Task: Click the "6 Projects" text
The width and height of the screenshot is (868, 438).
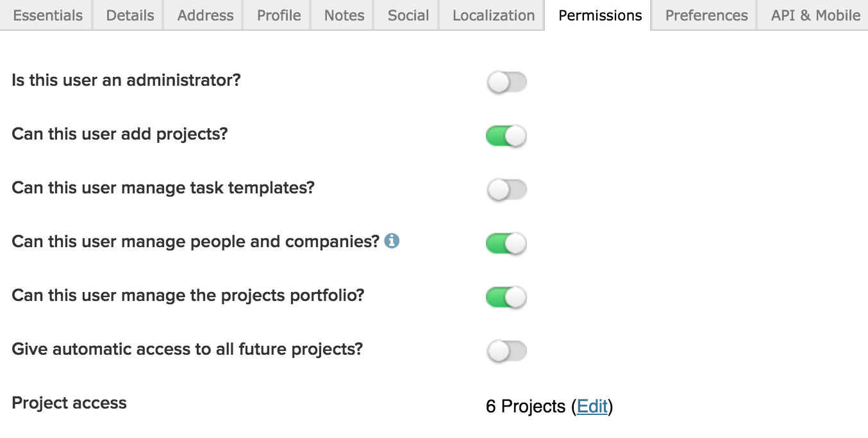Action: coord(526,407)
